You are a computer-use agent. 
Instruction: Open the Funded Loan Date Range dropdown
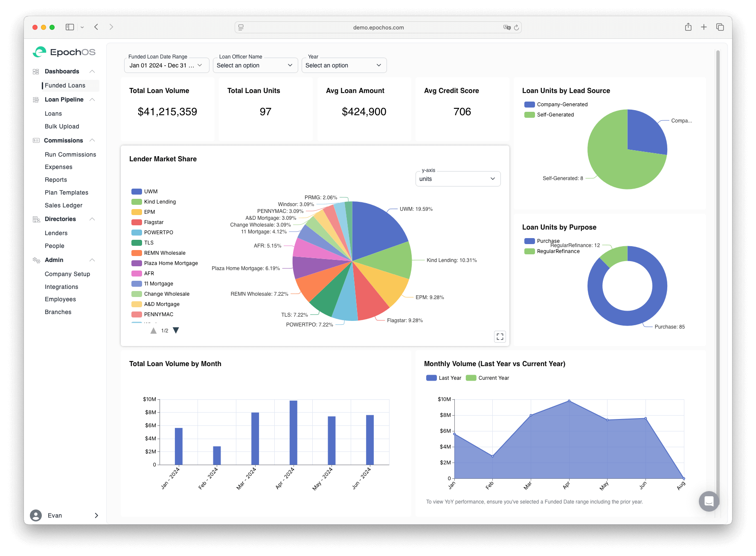pyautogui.click(x=166, y=65)
